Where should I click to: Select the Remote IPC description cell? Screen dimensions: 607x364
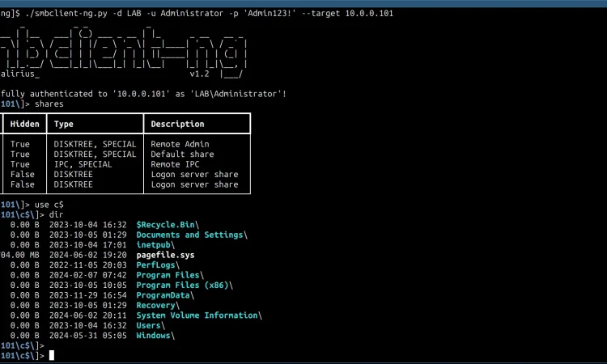click(175, 164)
